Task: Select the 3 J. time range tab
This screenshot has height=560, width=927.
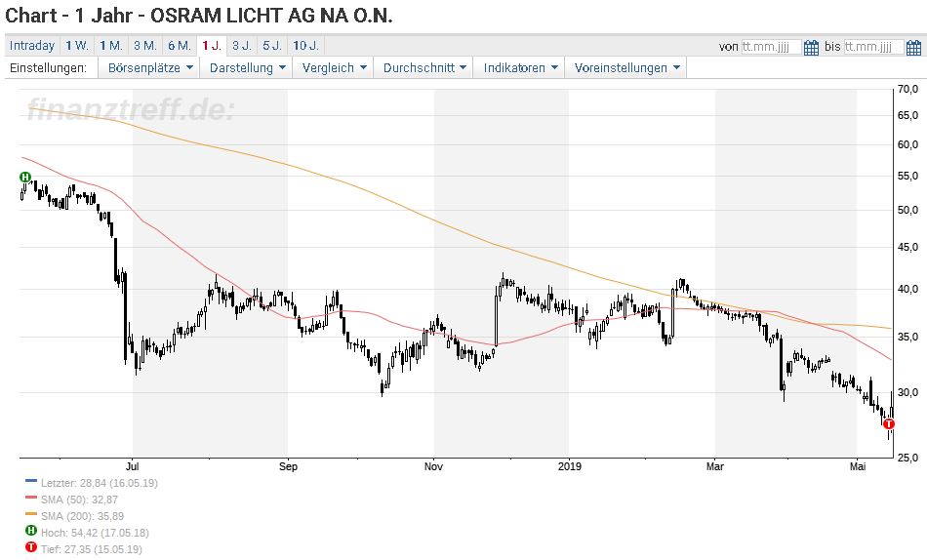Action: coord(242,46)
